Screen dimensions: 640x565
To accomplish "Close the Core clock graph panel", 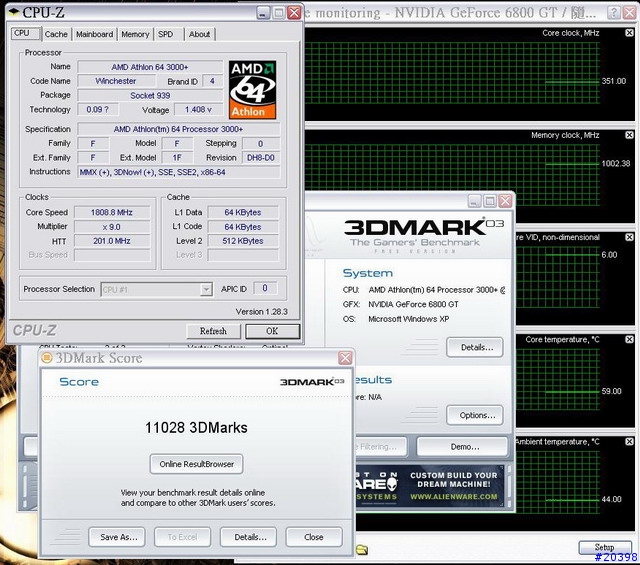I will 629,33.
